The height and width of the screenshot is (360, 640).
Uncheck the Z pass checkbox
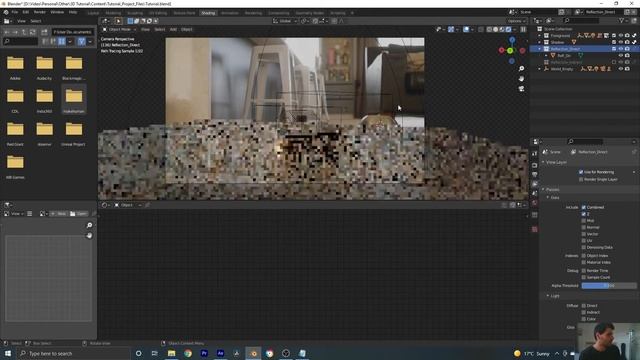(x=584, y=214)
